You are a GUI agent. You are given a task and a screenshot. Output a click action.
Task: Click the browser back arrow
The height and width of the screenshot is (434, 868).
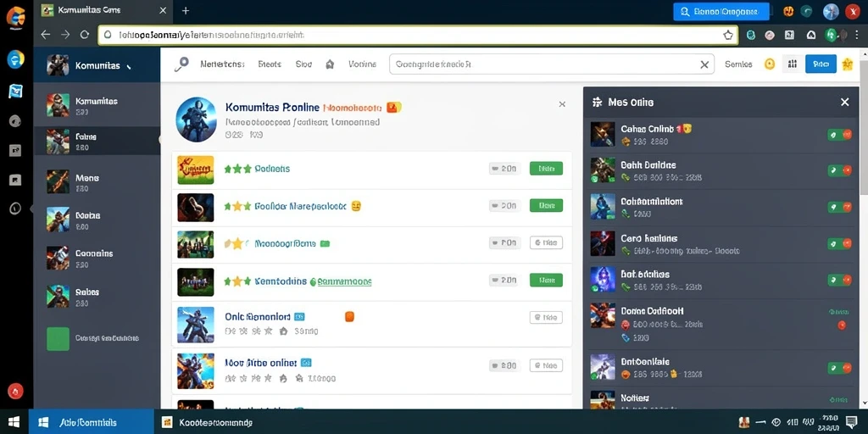click(46, 35)
